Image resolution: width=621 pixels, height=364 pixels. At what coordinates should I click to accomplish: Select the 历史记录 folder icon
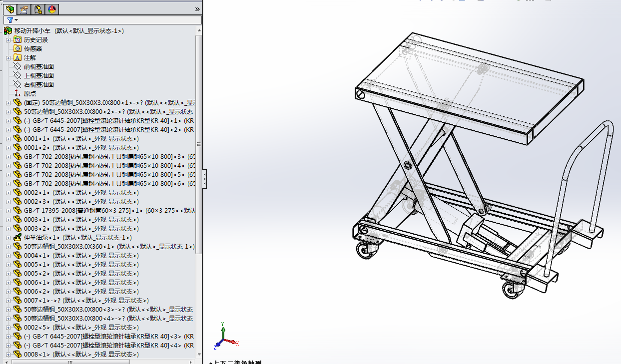point(17,40)
